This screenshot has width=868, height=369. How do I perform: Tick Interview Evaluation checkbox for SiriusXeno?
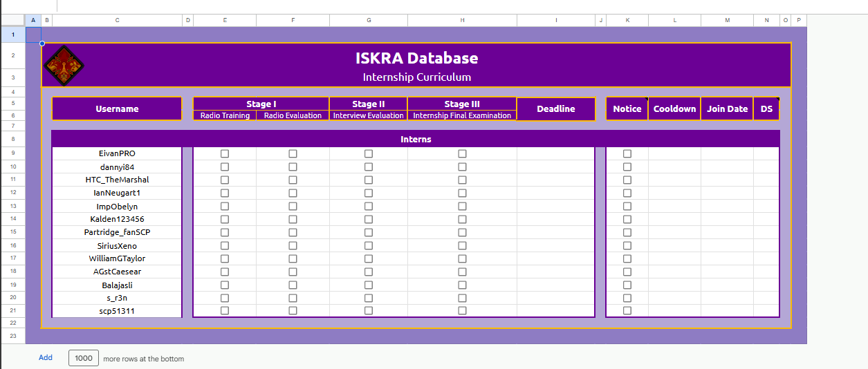point(369,245)
